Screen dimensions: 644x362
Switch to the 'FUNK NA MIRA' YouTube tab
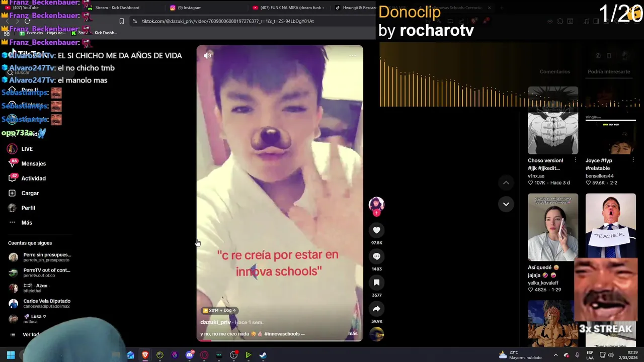(x=288, y=8)
